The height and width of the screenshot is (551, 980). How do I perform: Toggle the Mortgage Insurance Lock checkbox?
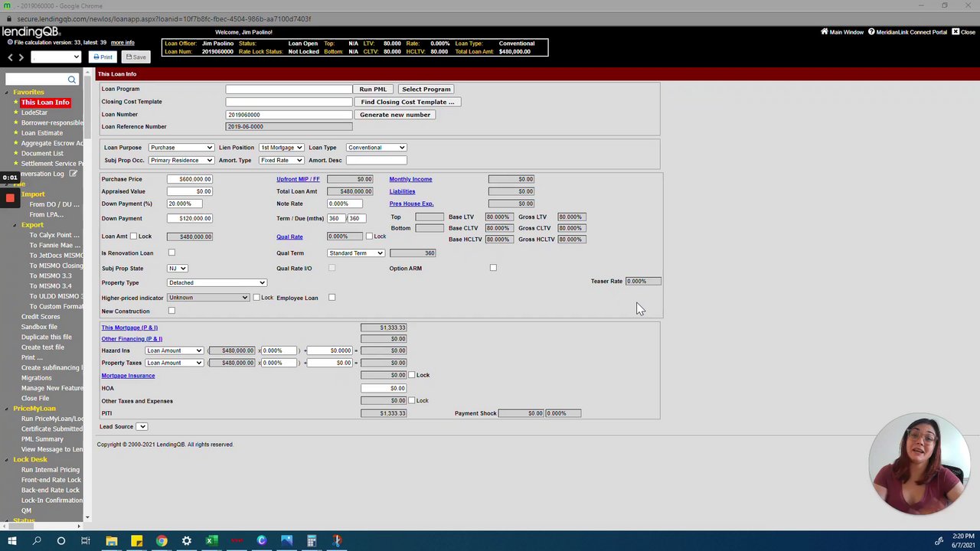(412, 375)
